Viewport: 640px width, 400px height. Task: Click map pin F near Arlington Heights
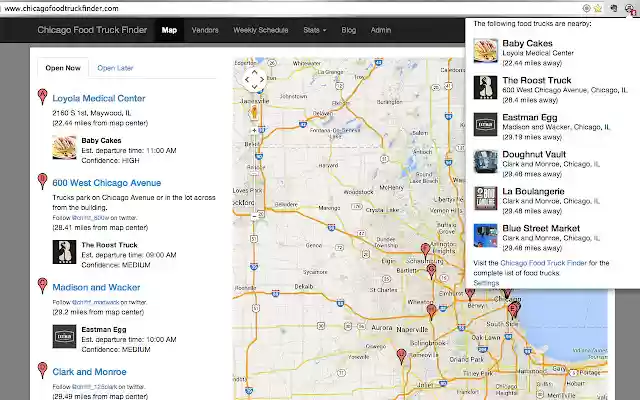425,251
